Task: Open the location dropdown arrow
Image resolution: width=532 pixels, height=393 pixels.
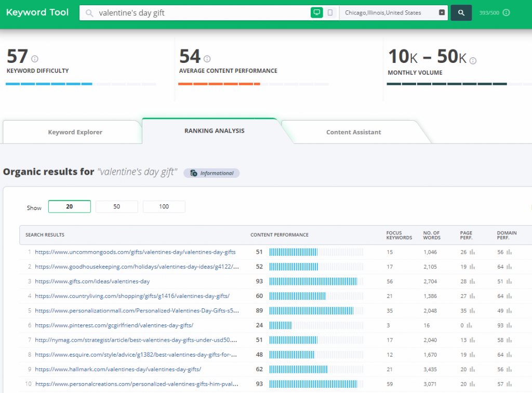Action: click(x=442, y=12)
